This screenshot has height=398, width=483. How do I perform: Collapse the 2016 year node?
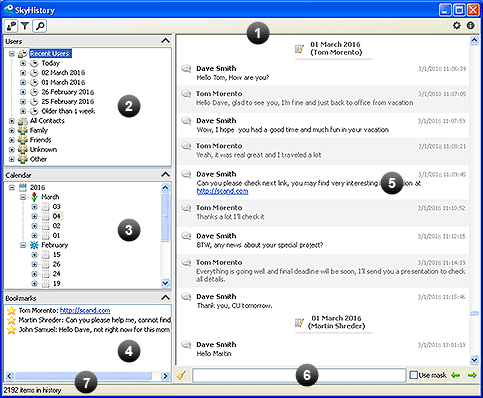tap(12, 187)
